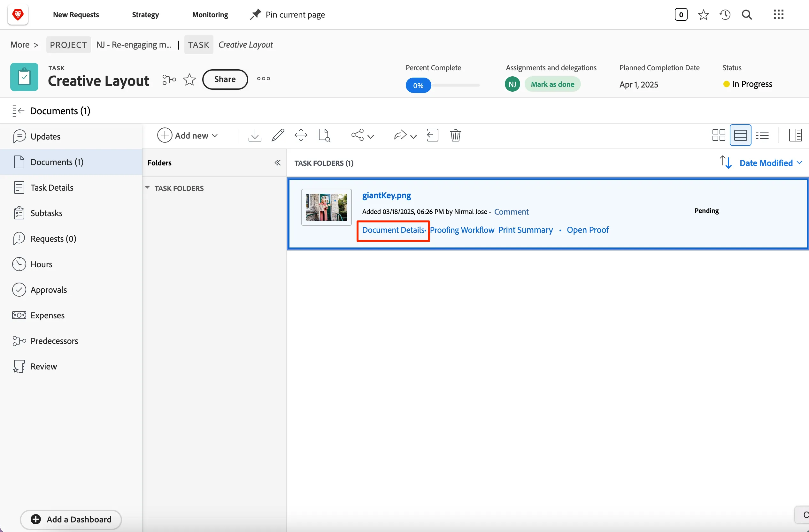Viewport: 809px width, 532px height.
Task: Click the check out document icon
Action: point(432,135)
